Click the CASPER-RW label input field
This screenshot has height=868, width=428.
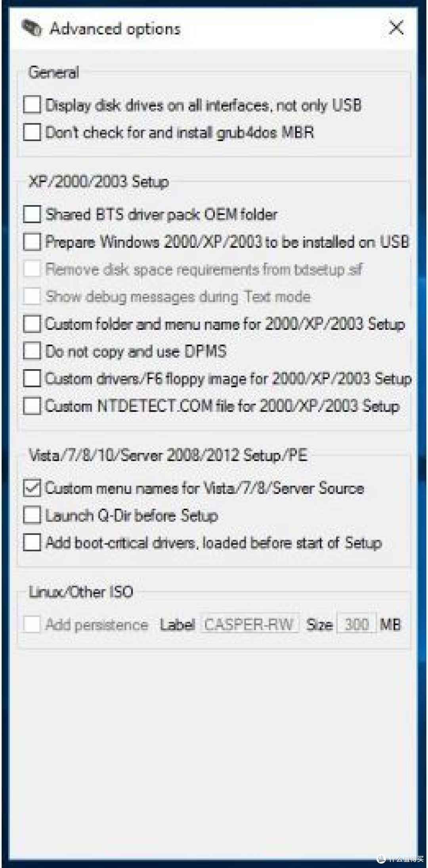(250, 624)
